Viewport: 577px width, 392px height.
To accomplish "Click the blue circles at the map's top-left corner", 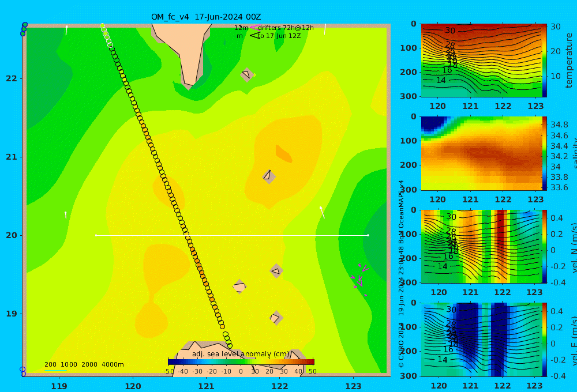I will pyautogui.click(x=24, y=29).
